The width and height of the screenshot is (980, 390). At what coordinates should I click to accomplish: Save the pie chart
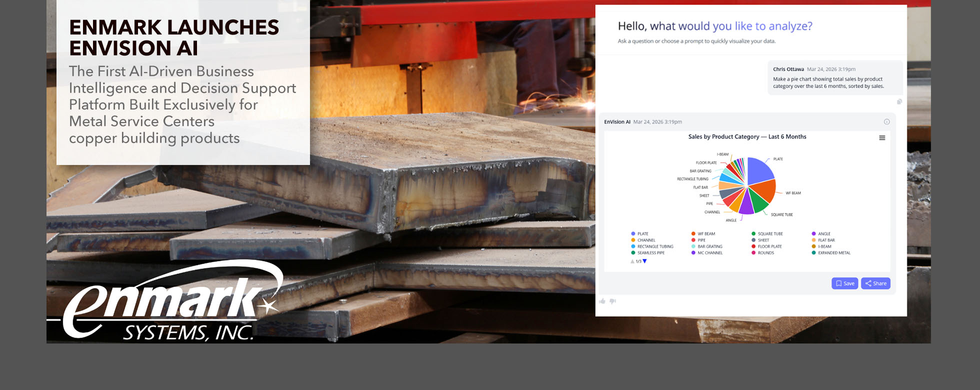coord(845,283)
